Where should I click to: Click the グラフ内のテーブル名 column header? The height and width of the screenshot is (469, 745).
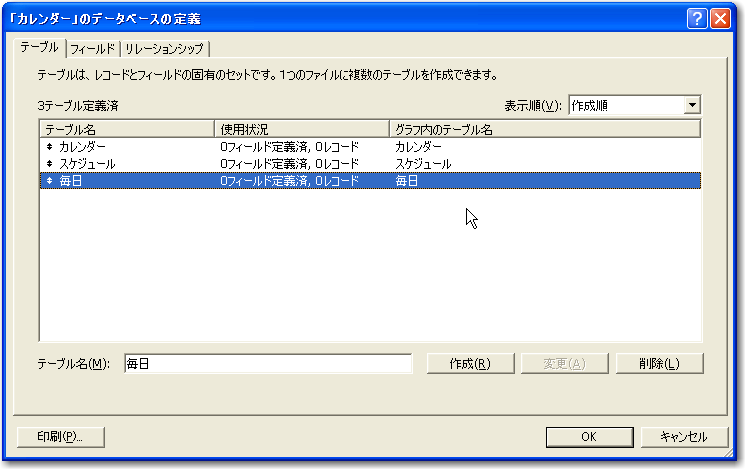coord(544,129)
